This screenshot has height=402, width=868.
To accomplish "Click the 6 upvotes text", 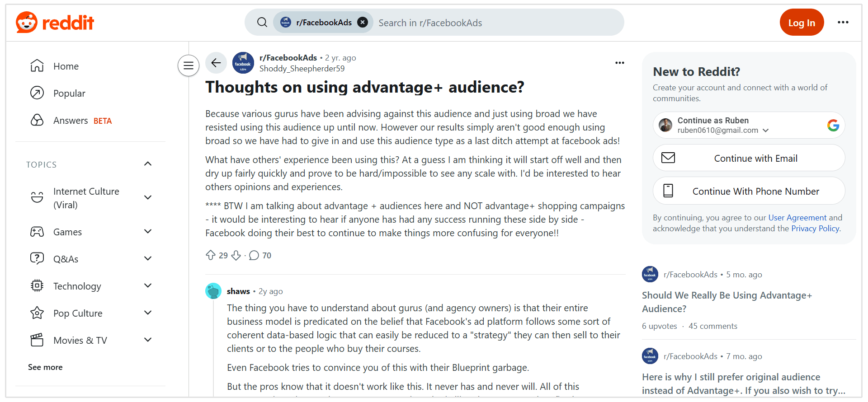I will pos(660,326).
